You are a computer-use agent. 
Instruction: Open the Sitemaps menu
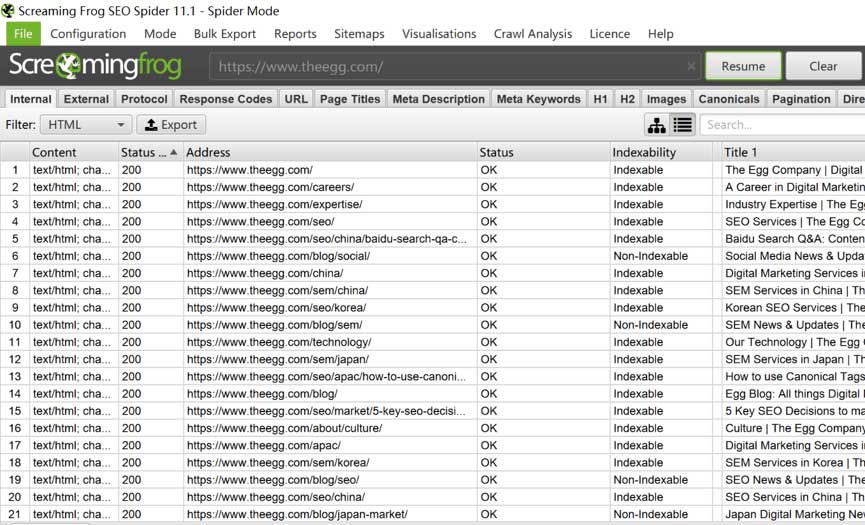tap(359, 34)
